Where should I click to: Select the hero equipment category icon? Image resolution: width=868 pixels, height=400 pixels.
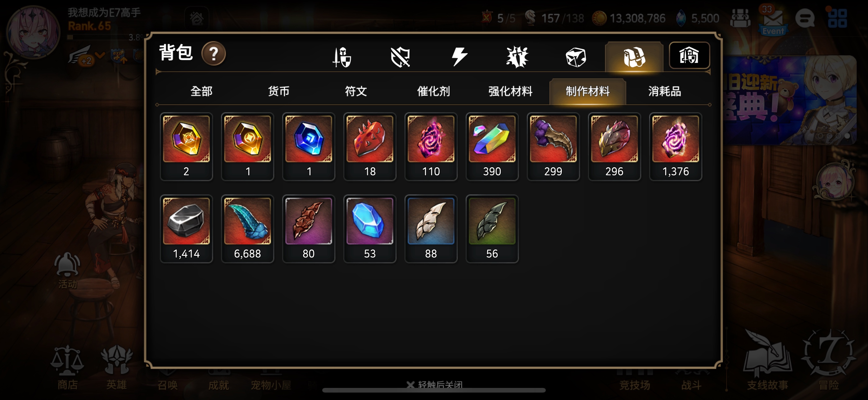[x=342, y=56]
